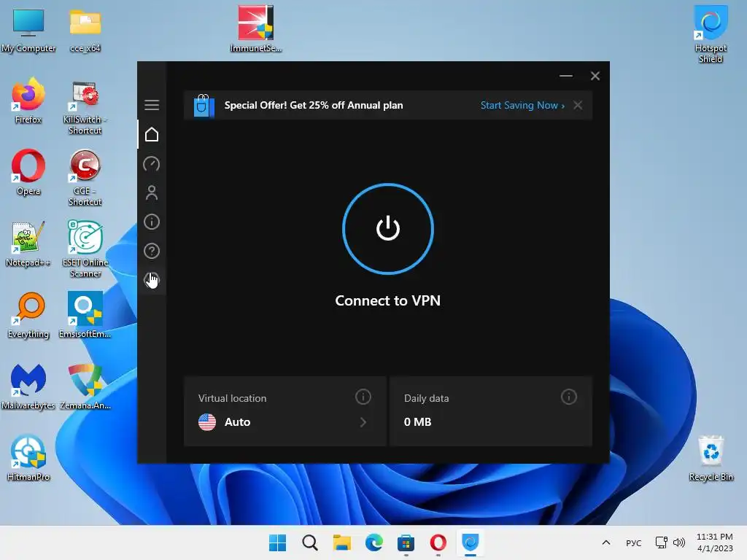
Task: Open the cce_x64 folder icon
Action: click(85, 30)
